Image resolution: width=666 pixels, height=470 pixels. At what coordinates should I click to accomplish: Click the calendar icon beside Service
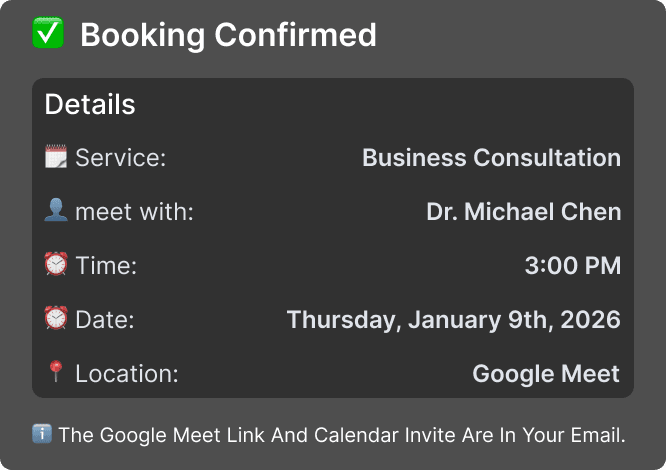click(56, 157)
